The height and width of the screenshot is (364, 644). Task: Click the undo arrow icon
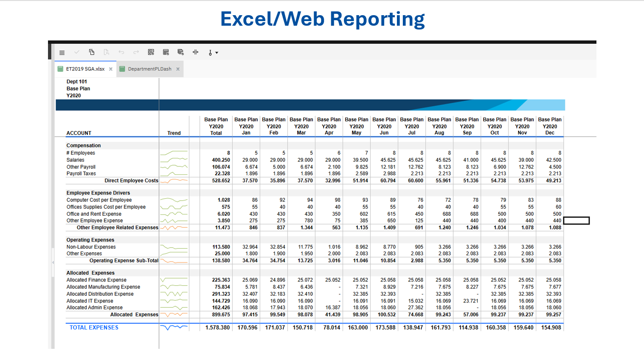point(121,52)
